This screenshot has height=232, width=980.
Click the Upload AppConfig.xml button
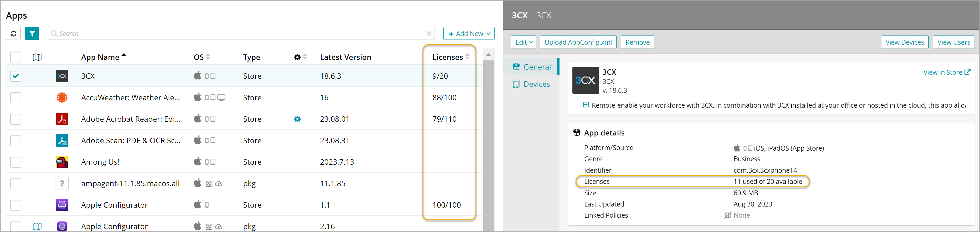pyautogui.click(x=578, y=42)
